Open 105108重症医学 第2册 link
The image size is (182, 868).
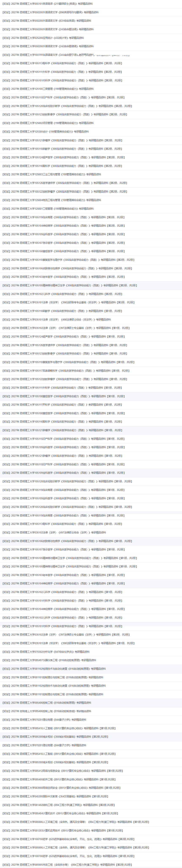pos(64,251)
